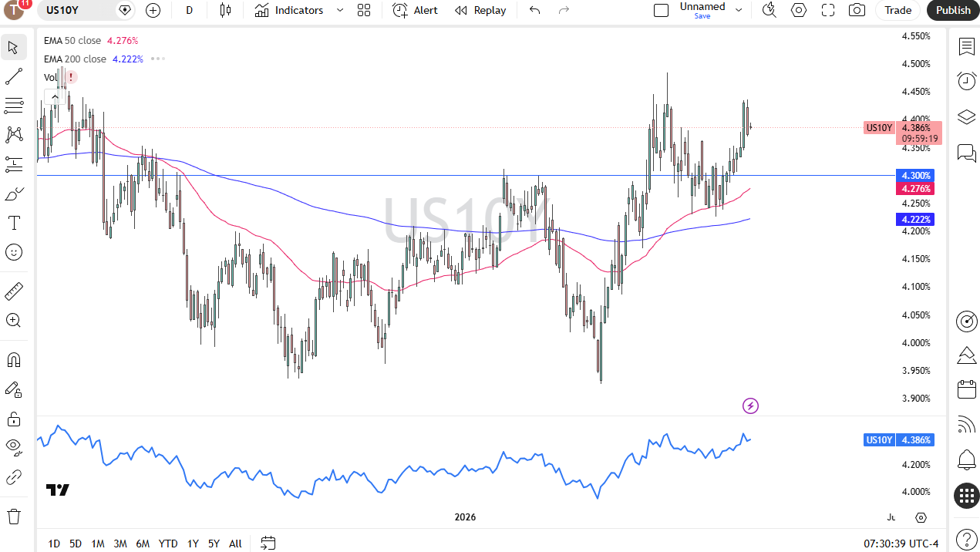Select the ruler measure tool

[x=13, y=291]
